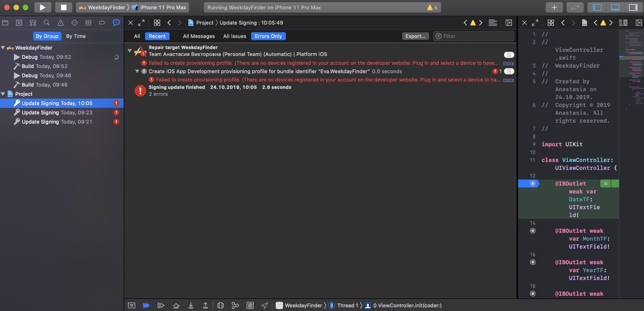Show All log entries filter

click(137, 36)
